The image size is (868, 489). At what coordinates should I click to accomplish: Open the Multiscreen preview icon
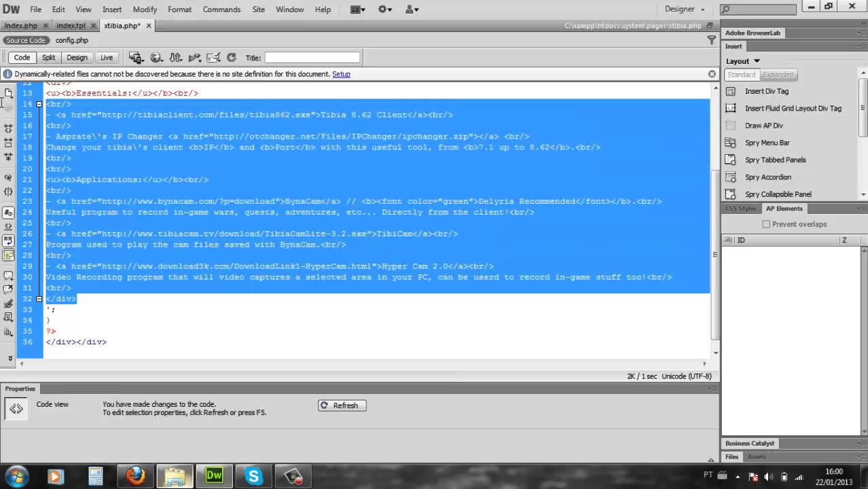click(136, 58)
